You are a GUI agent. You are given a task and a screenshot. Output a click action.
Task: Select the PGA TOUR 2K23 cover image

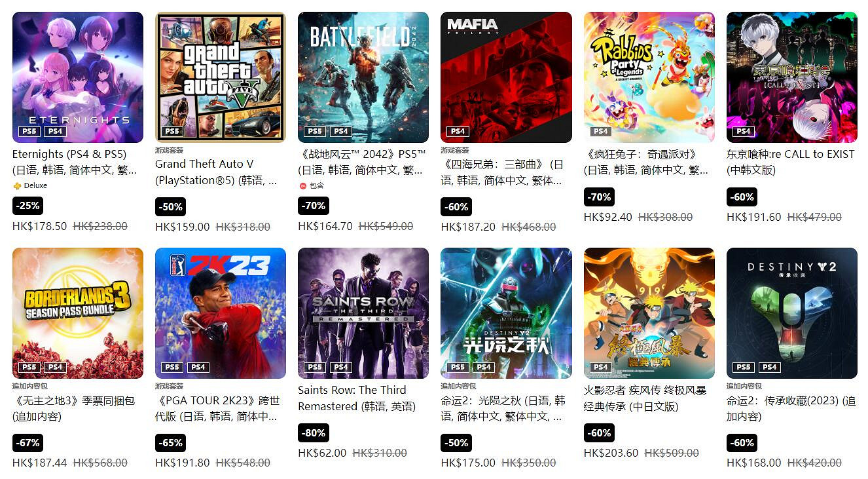pos(221,313)
